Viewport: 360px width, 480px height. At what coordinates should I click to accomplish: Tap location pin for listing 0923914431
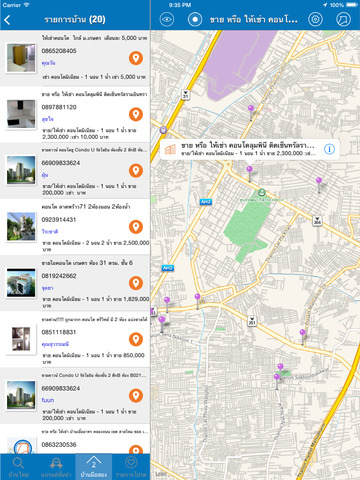[x=136, y=227]
